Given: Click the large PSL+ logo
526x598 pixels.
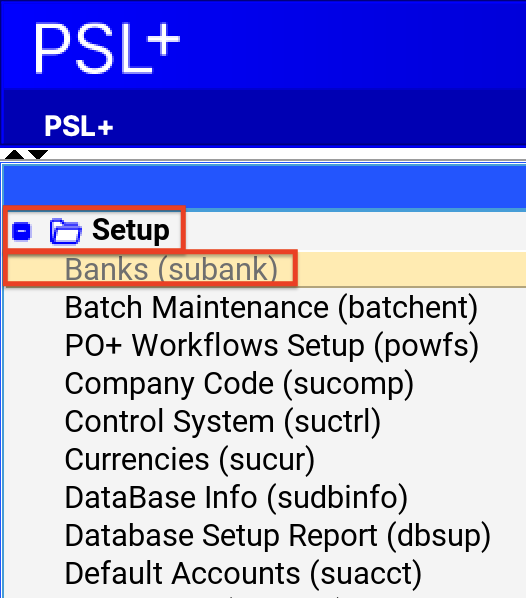Looking at the screenshot, I should point(107,48).
